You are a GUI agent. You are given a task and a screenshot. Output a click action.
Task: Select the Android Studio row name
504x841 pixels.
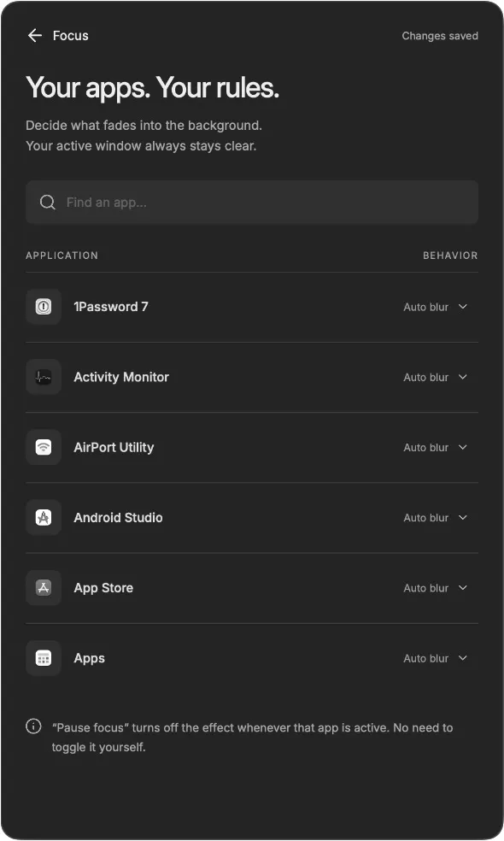coord(118,518)
